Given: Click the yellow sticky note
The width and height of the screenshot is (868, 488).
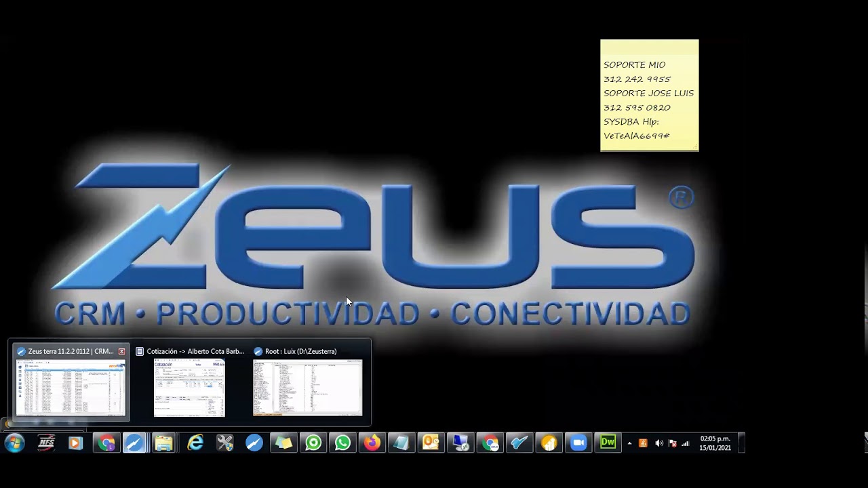Looking at the screenshot, I should click(649, 95).
